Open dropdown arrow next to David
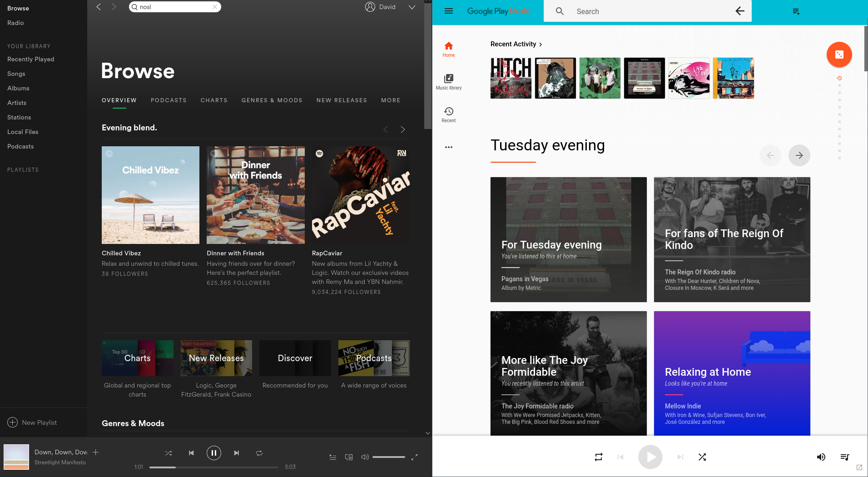The image size is (868, 477). 412,7
